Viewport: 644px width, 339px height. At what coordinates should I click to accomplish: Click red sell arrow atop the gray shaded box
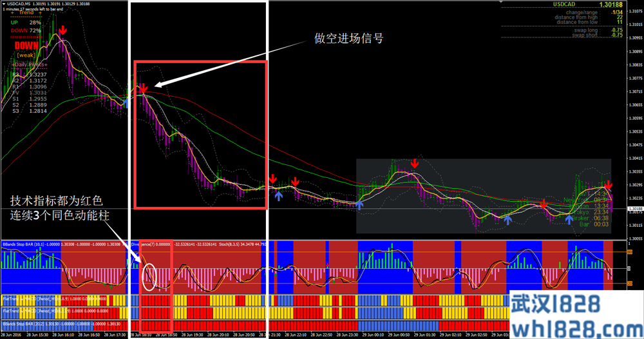coord(414,163)
